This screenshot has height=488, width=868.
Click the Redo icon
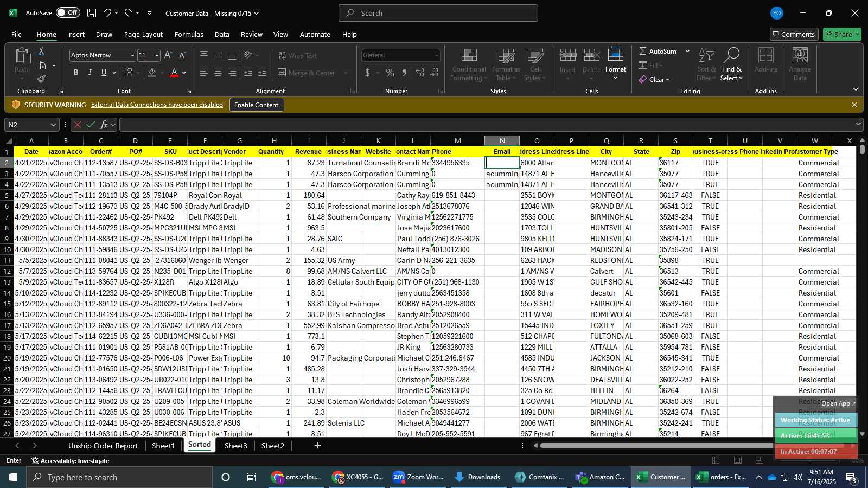(129, 13)
